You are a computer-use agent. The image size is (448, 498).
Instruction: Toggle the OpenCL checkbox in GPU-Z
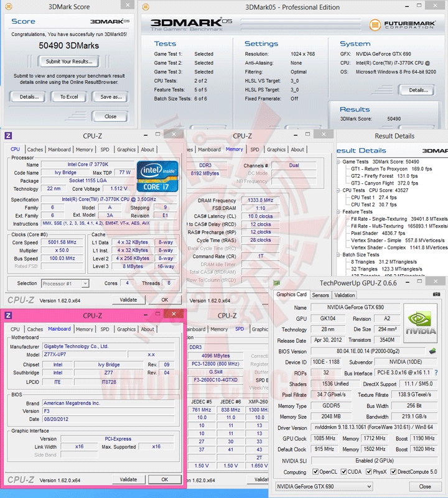pos(315,472)
